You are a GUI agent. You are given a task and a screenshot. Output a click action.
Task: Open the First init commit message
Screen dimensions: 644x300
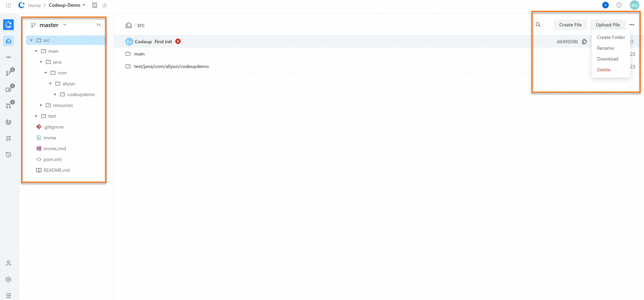click(x=163, y=42)
